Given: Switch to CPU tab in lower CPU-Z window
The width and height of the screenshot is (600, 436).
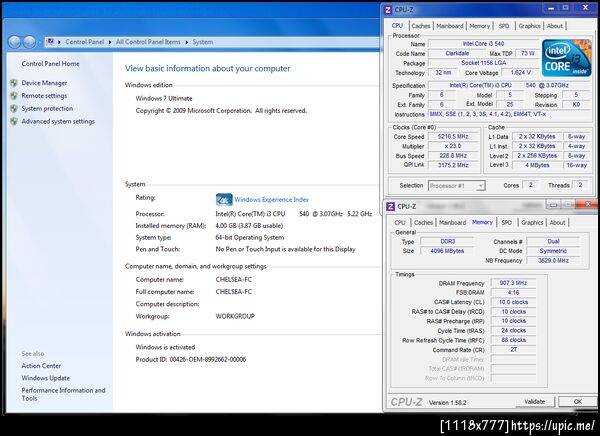Looking at the screenshot, I should [400, 223].
